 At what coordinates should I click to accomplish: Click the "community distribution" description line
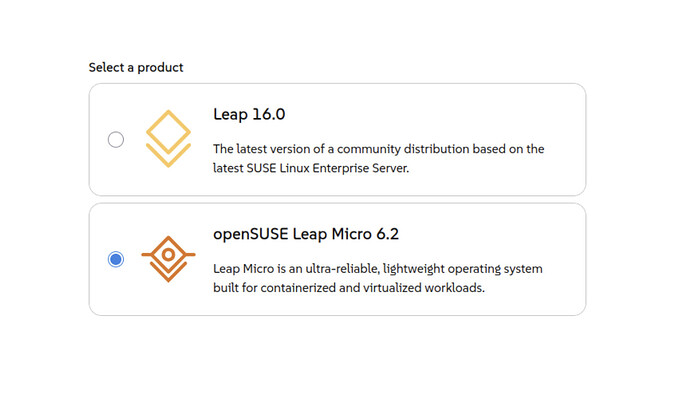click(x=378, y=149)
